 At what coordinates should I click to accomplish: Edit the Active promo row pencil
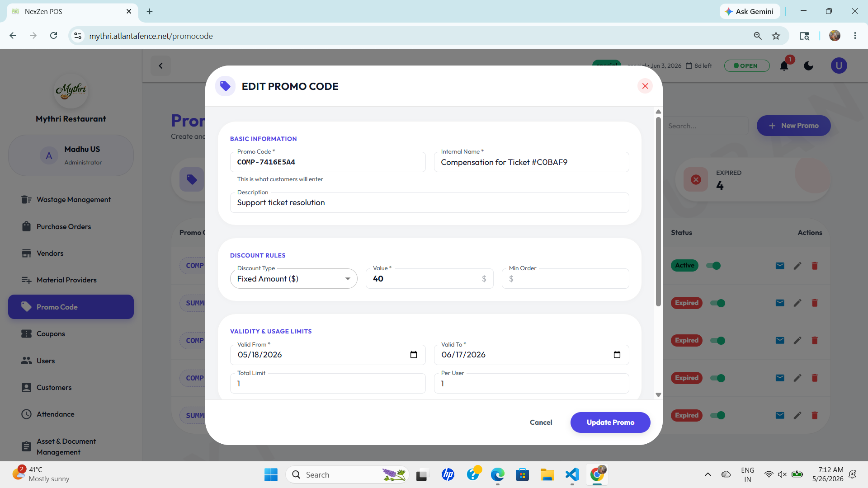[797, 266]
